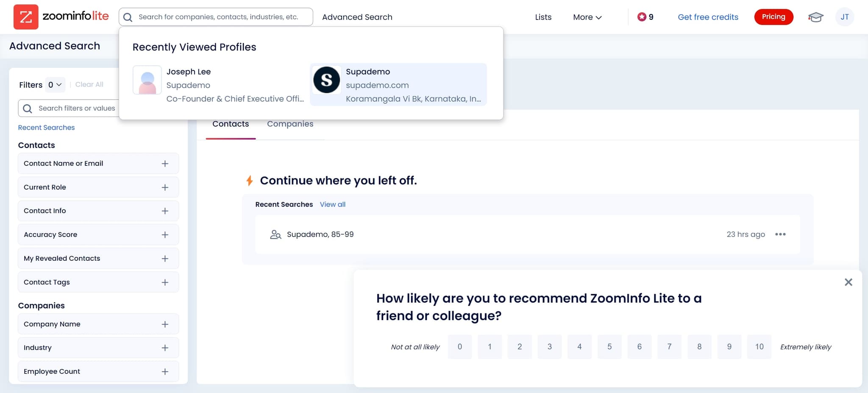The height and width of the screenshot is (393, 868).
Task: Click the magnifier icon in the filters search box
Action: [27, 108]
